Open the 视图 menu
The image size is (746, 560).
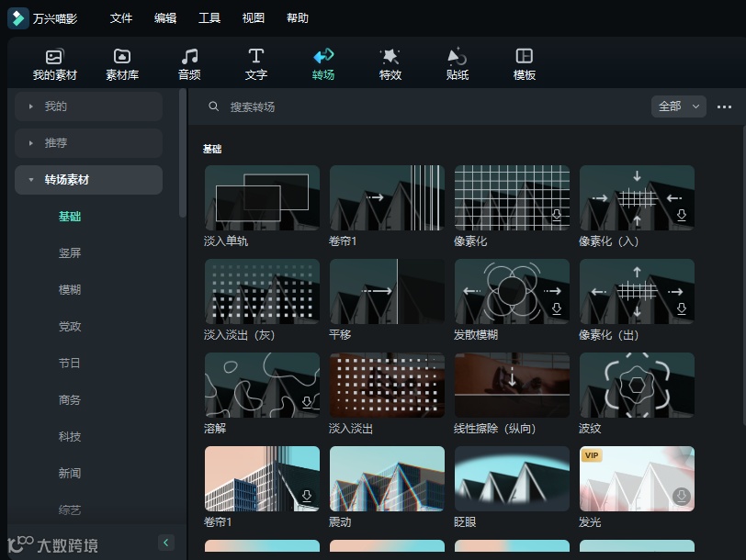tap(254, 18)
